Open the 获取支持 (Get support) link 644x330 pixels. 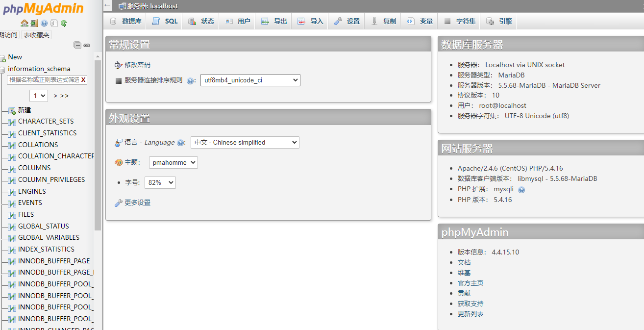coord(471,304)
